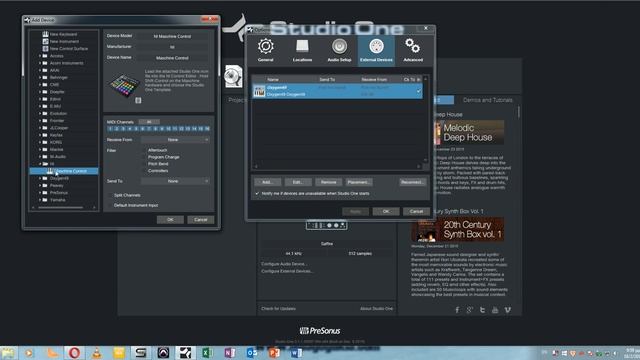This screenshot has width=640, height=360.
Task: Open Receive From dropdown
Action: [x=175, y=140]
